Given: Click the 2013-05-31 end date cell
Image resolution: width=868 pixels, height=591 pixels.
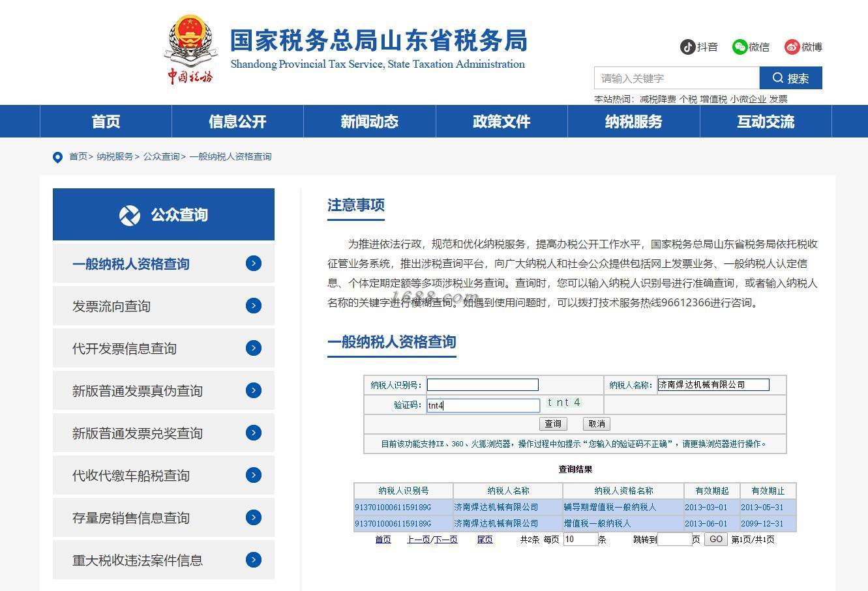Looking at the screenshot, I should 768,508.
